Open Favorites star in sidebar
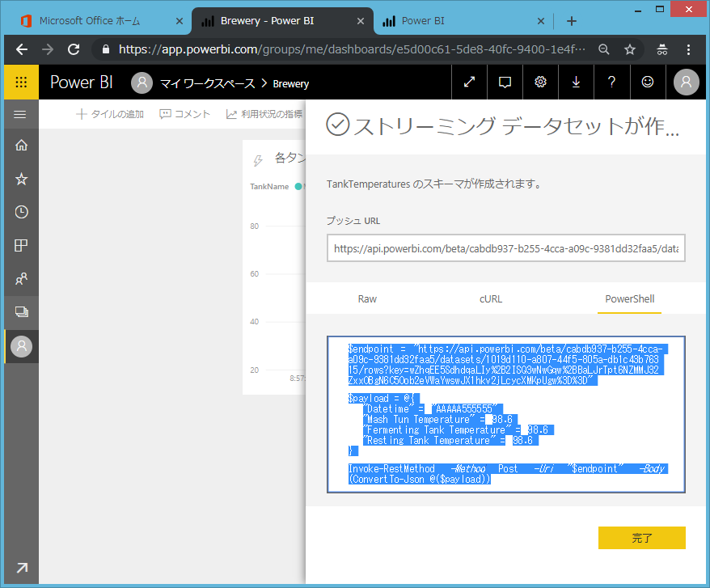The height and width of the screenshot is (588, 710). click(21, 179)
